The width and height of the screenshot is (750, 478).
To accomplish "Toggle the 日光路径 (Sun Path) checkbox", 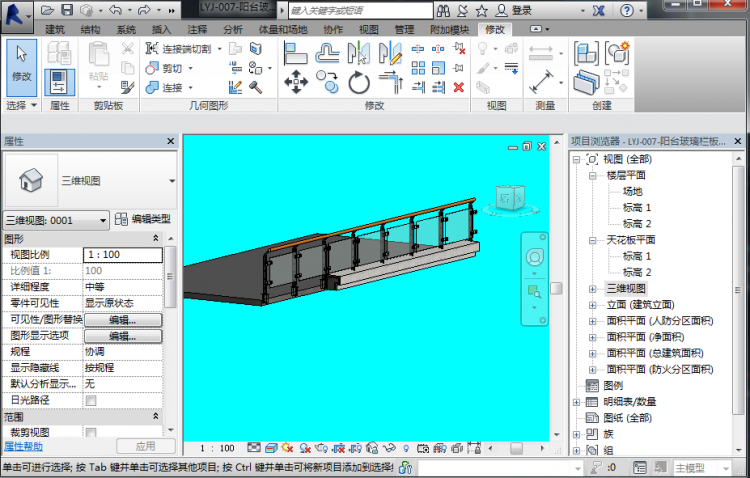I will pos(91,400).
